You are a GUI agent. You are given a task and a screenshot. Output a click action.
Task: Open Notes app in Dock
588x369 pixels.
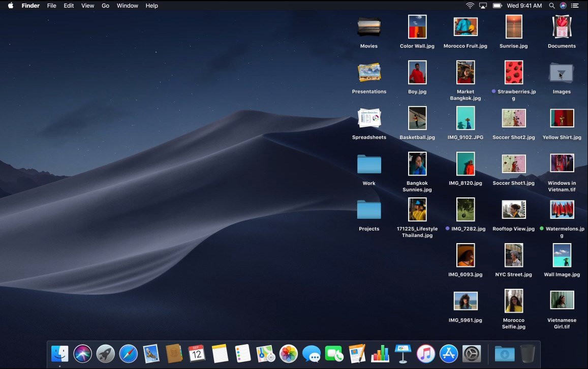pyautogui.click(x=220, y=354)
